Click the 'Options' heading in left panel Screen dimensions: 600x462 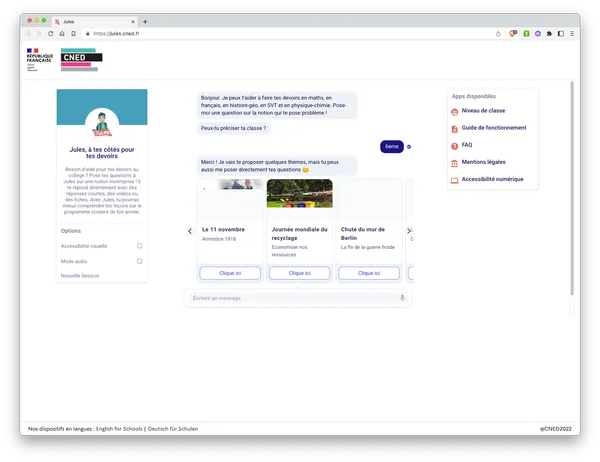pyautogui.click(x=71, y=231)
